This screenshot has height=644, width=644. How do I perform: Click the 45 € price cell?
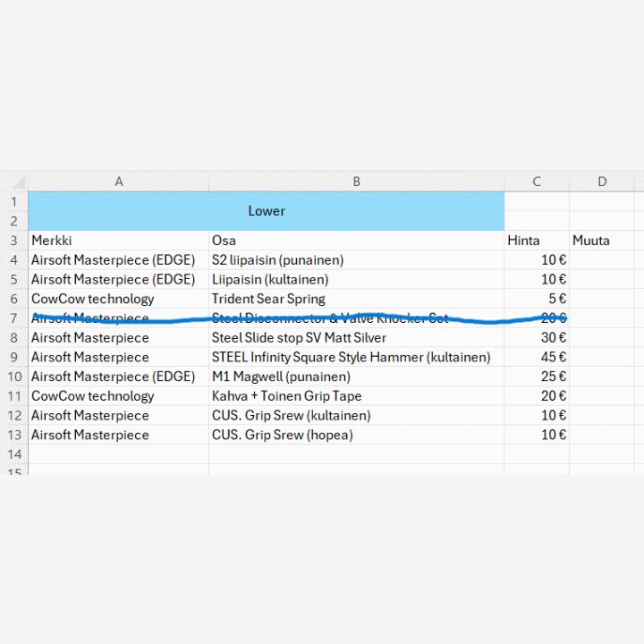pos(537,357)
